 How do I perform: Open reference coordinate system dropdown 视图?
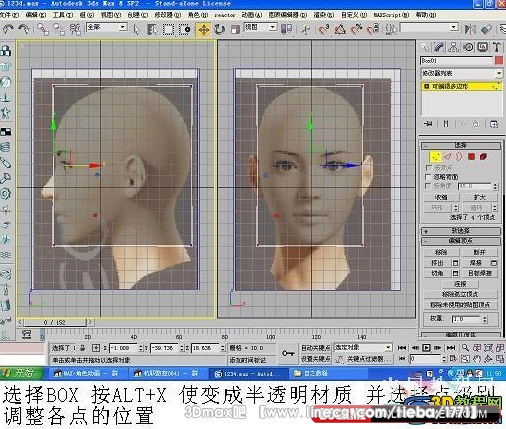pyautogui.click(x=261, y=27)
